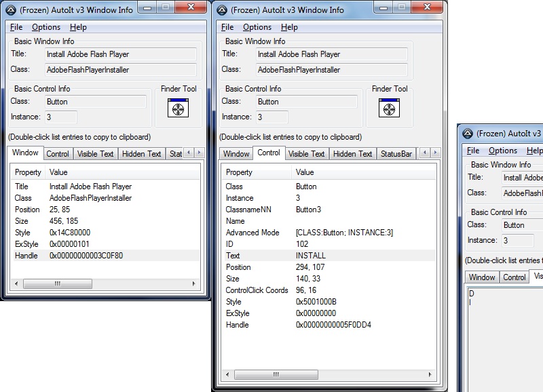Switch to the Control tab in left window

58,154
